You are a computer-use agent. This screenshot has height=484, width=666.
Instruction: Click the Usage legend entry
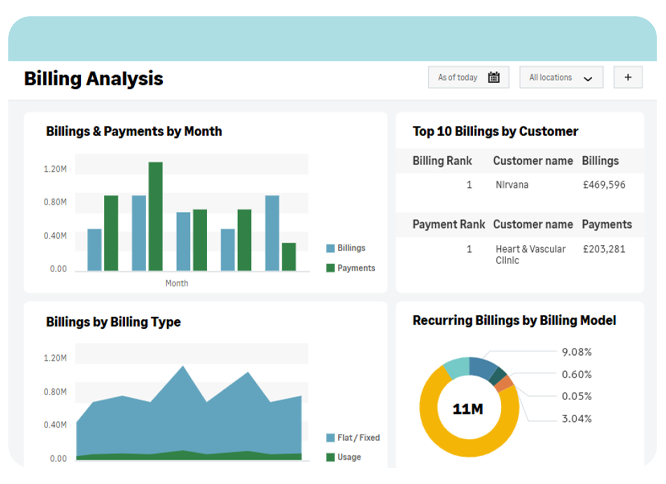[344, 457]
